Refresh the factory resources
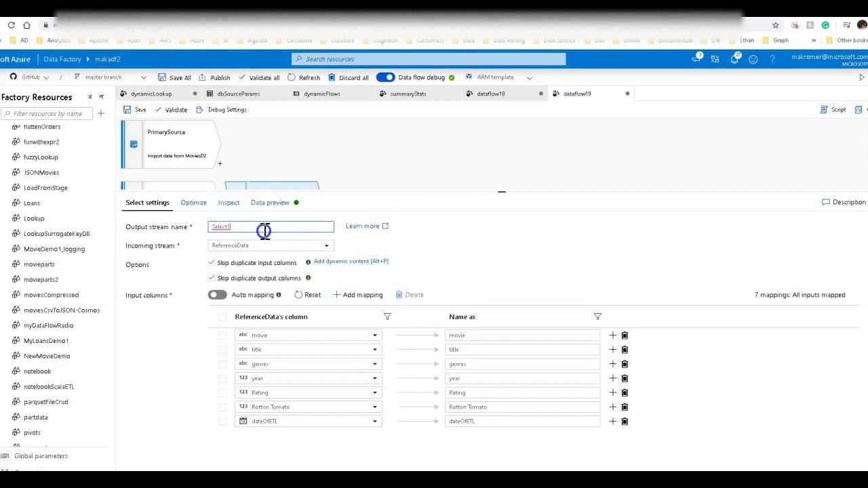The image size is (868, 488). coord(304,77)
